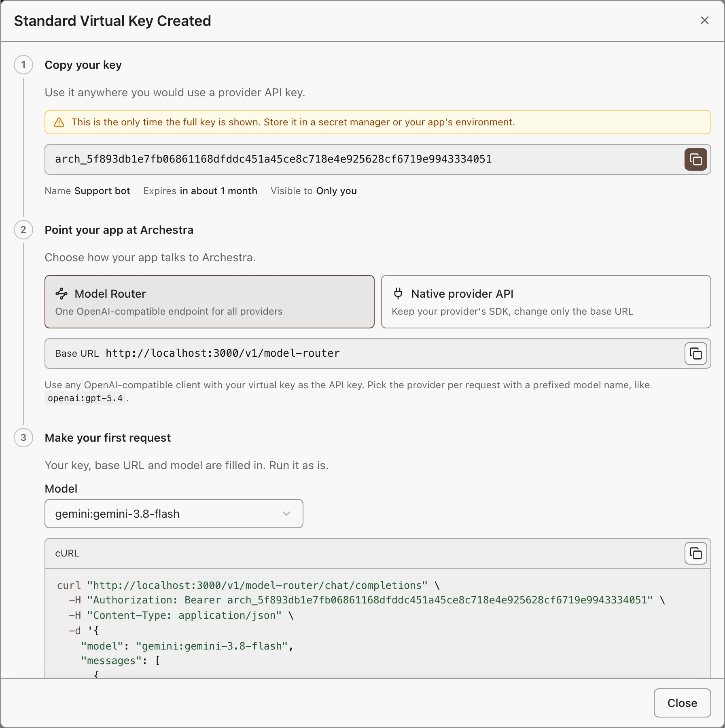Select the Model Router option card
Screen dimensions: 725x728
click(210, 302)
